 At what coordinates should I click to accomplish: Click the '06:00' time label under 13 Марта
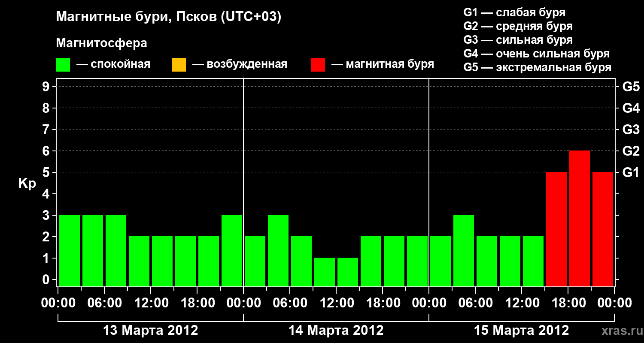click(104, 303)
